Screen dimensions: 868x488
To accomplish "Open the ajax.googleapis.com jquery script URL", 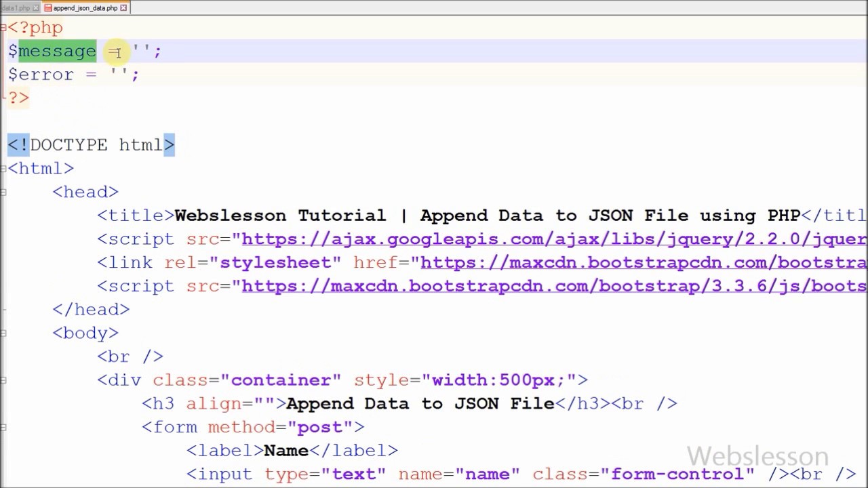I will click(x=554, y=239).
